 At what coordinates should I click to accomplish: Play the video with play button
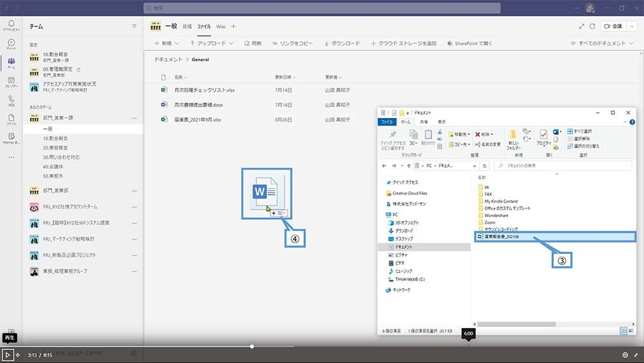point(7,355)
